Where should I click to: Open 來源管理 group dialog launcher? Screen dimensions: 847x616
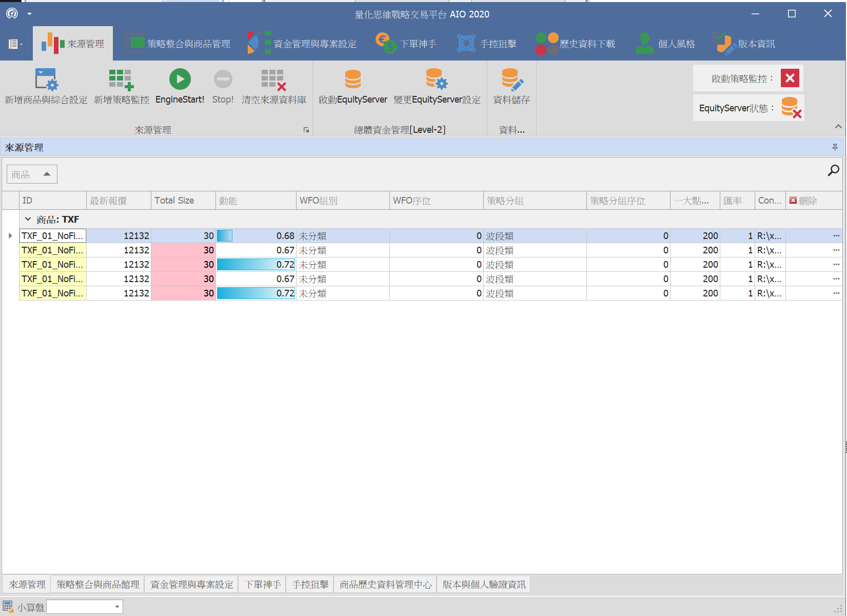click(x=306, y=130)
